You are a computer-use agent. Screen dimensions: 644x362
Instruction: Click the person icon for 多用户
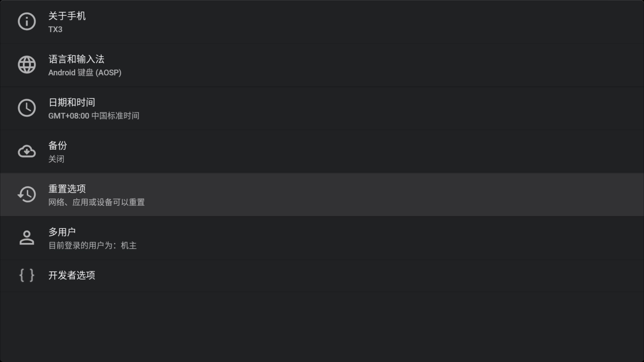point(27,238)
